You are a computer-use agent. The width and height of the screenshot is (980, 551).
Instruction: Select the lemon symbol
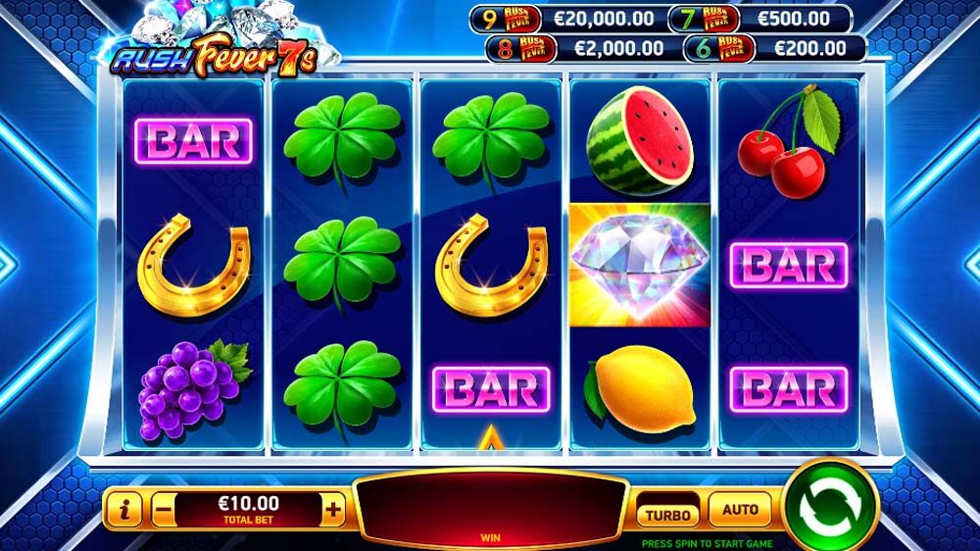click(639, 389)
